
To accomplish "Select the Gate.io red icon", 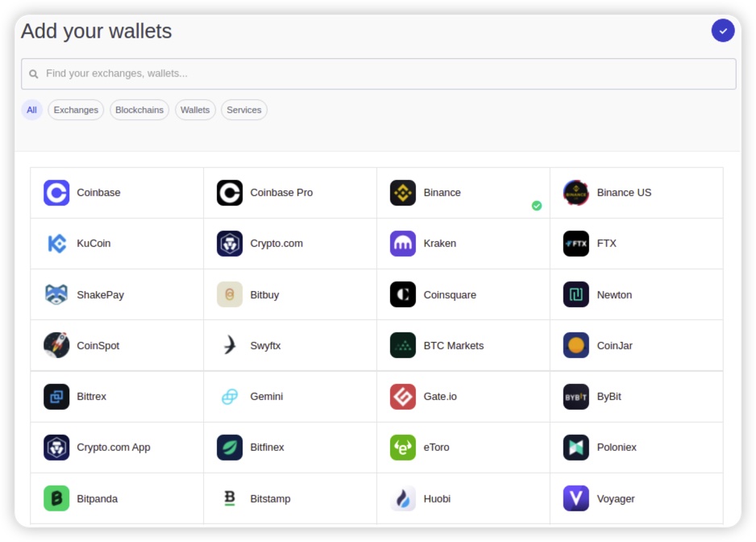I will [x=403, y=397].
